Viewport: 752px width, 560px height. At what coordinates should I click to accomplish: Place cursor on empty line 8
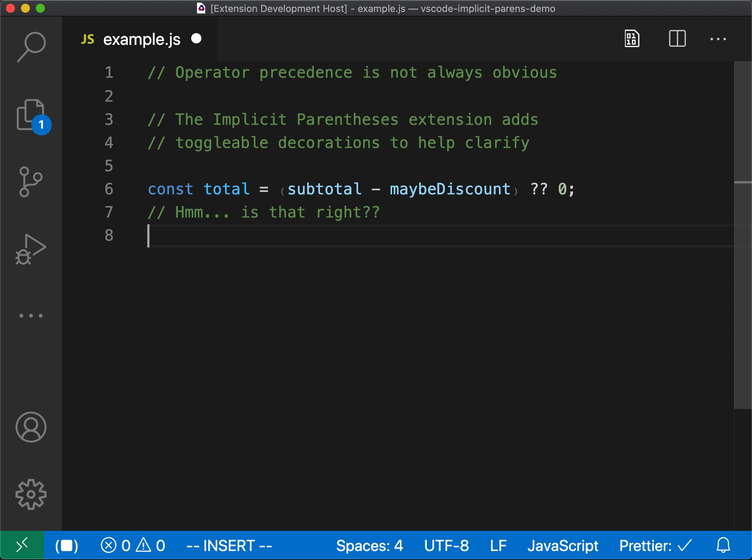(224, 235)
